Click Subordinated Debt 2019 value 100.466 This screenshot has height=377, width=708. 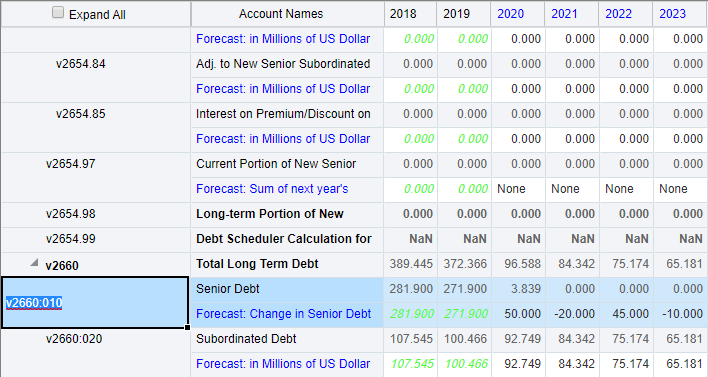point(465,339)
